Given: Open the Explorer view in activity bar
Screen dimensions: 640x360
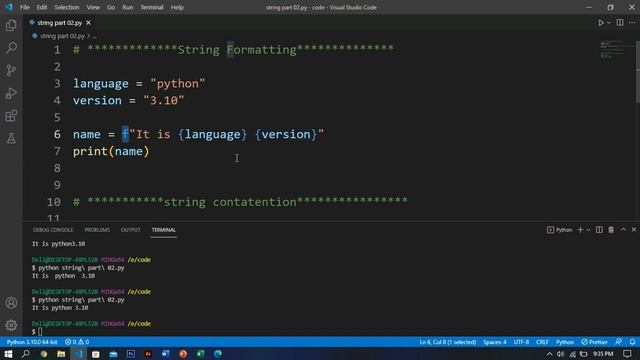Looking at the screenshot, I should click(11, 25).
